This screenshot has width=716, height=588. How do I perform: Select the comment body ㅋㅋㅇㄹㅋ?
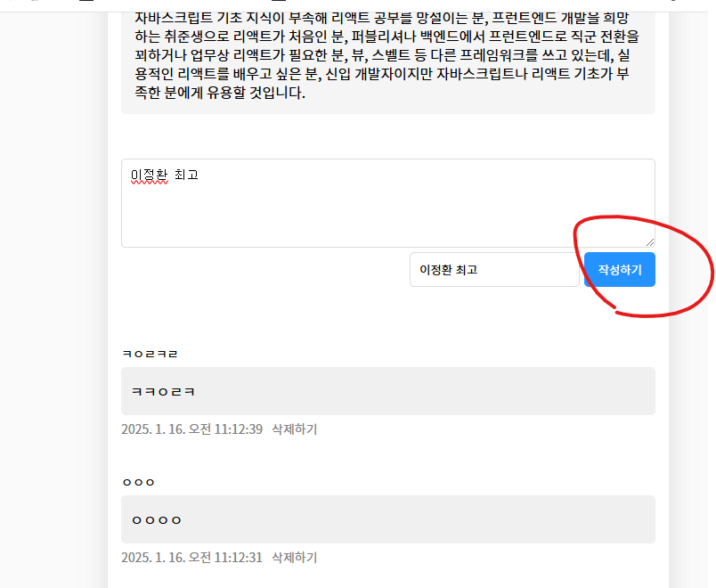pos(163,391)
